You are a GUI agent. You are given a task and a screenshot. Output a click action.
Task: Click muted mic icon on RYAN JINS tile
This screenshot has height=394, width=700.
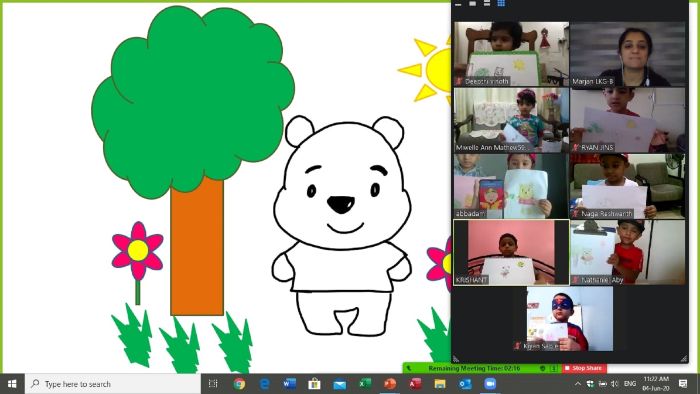[575, 147]
